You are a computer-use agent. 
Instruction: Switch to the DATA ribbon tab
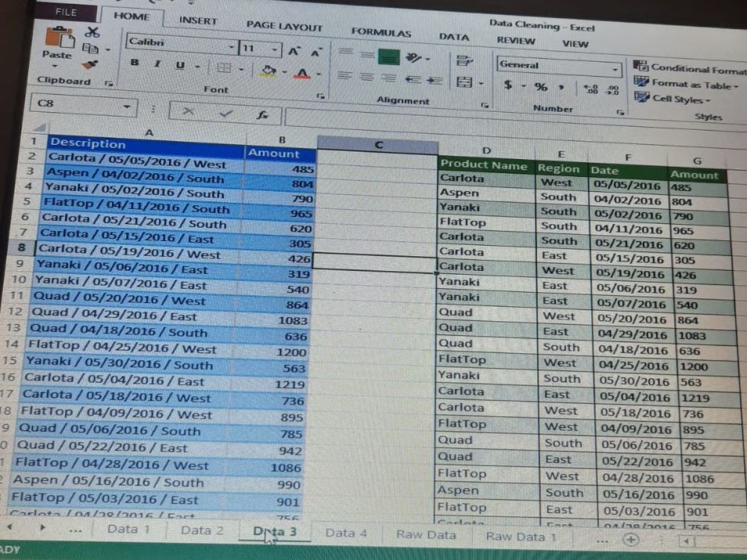(453, 37)
